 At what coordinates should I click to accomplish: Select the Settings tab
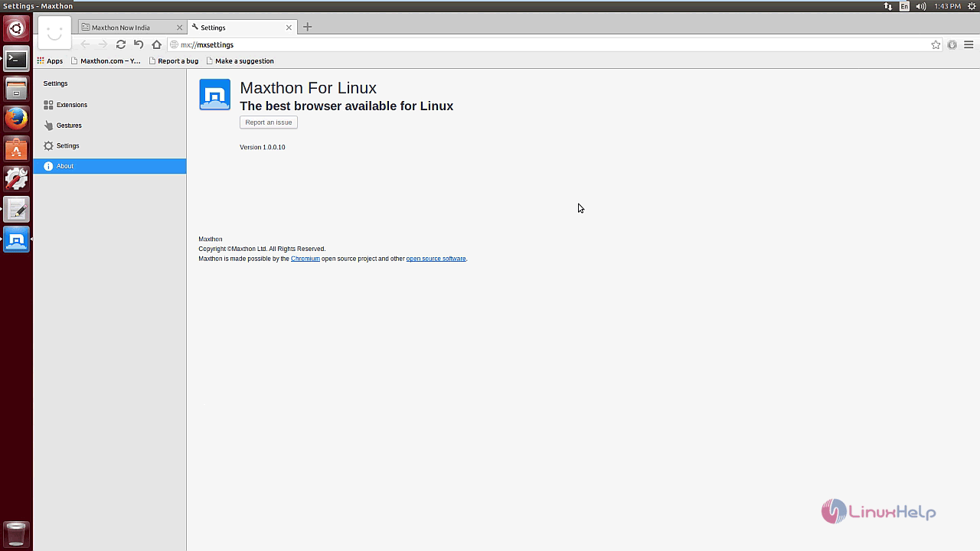[x=242, y=27]
